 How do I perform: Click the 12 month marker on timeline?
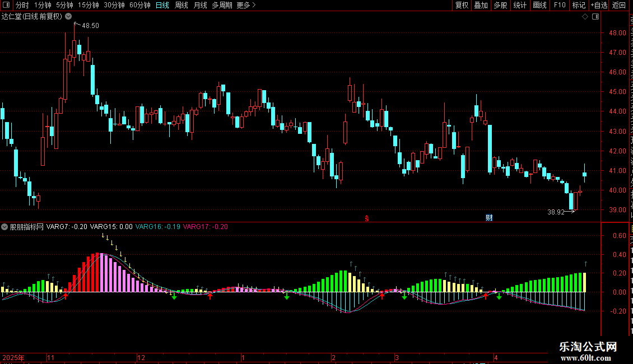click(x=141, y=357)
